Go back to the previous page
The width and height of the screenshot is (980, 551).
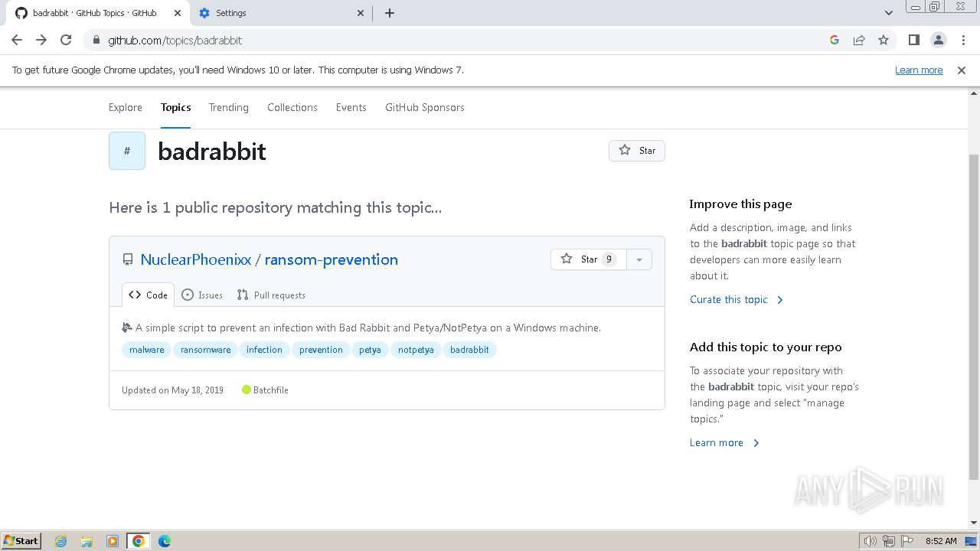pos(17,40)
